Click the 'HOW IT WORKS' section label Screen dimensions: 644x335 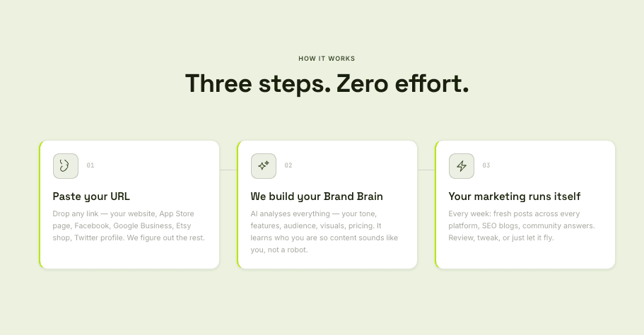tap(327, 59)
